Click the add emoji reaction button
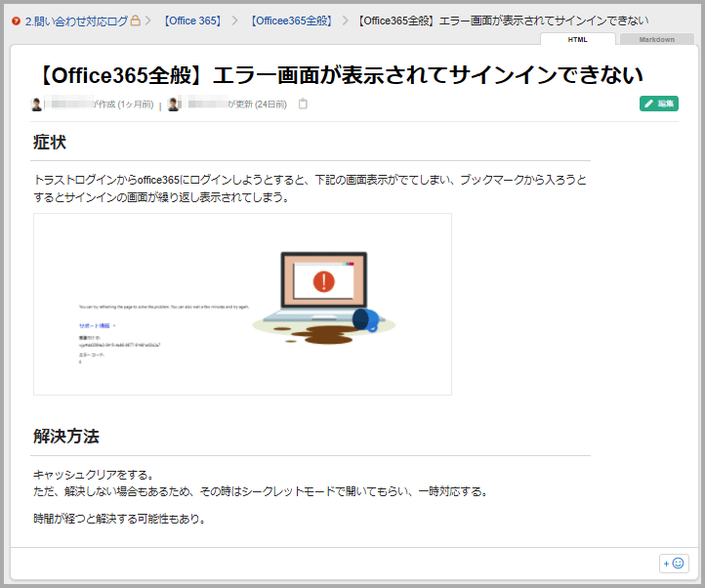Image resolution: width=705 pixels, height=588 pixels. [674, 564]
